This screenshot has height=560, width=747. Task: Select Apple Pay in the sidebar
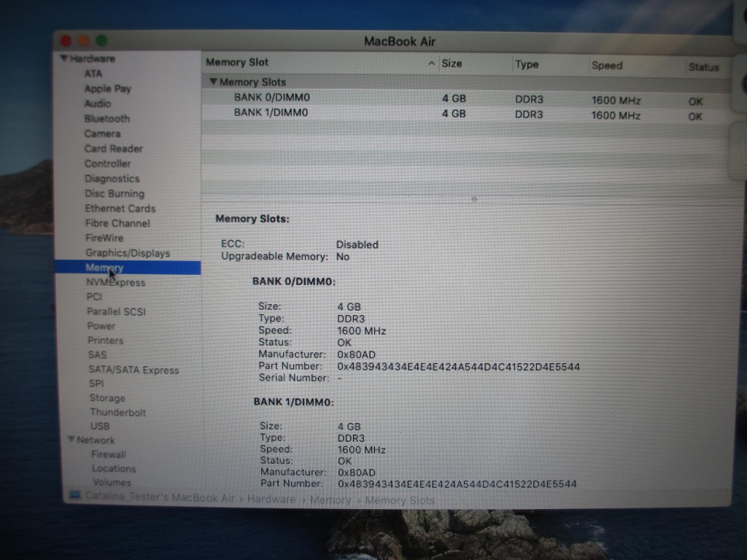[108, 88]
